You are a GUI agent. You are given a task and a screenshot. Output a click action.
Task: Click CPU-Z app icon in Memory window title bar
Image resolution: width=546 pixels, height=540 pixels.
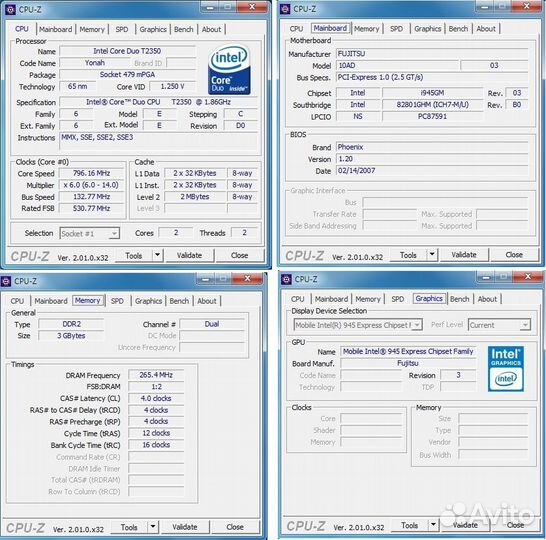coord(6,281)
